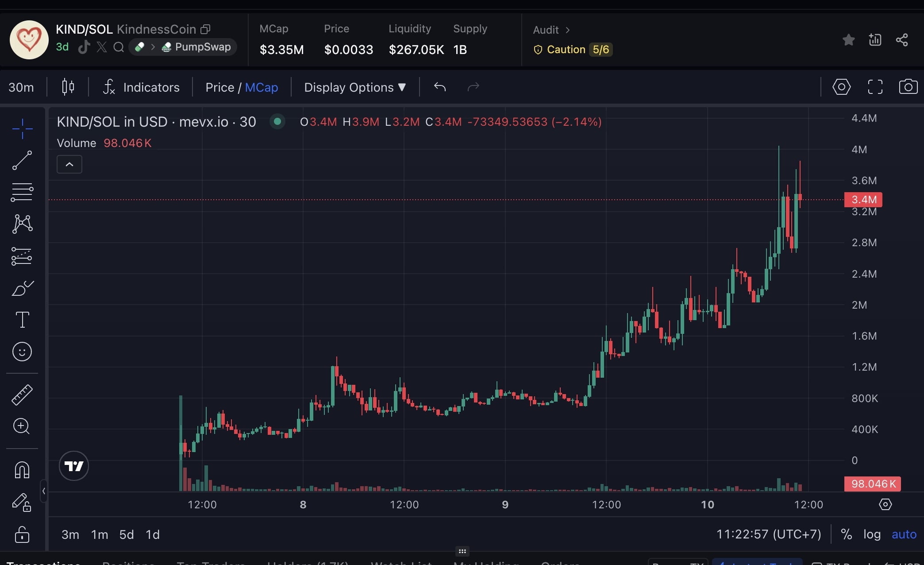Switch chart to MCap view

coord(262,87)
